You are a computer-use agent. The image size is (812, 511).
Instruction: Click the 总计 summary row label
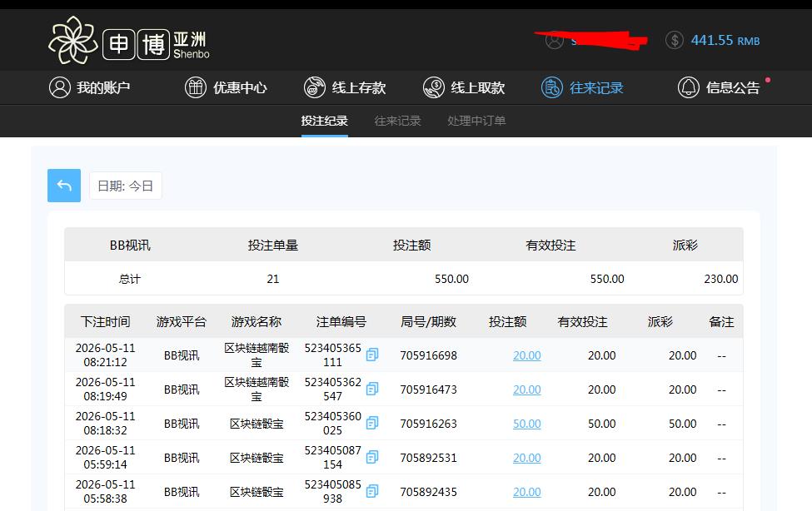[129, 279]
